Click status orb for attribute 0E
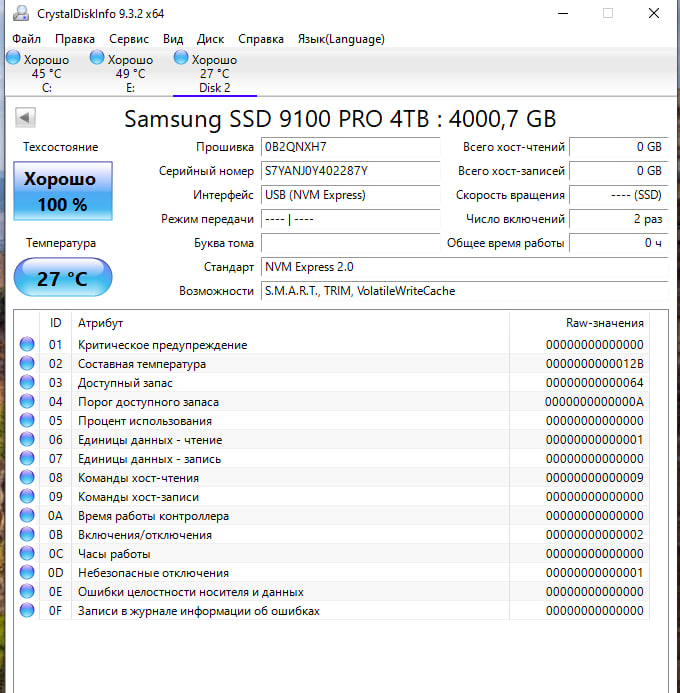This screenshot has width=680, height=693. [27, 591]
